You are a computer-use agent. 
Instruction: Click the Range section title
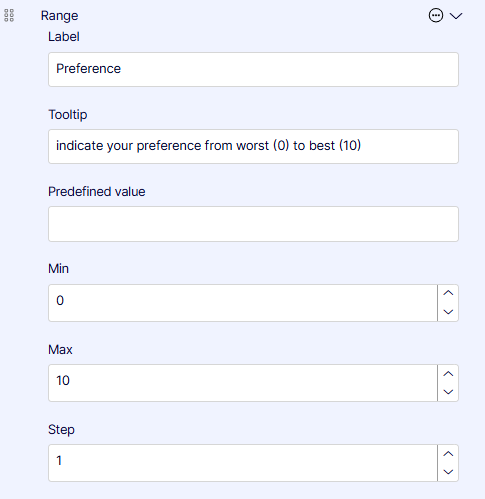59,16
